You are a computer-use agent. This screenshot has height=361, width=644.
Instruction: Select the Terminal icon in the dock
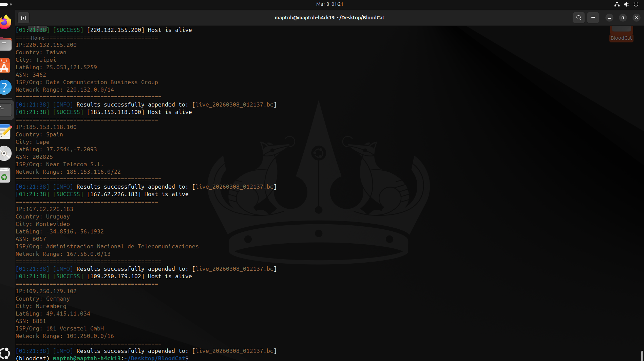coord(6,110)
